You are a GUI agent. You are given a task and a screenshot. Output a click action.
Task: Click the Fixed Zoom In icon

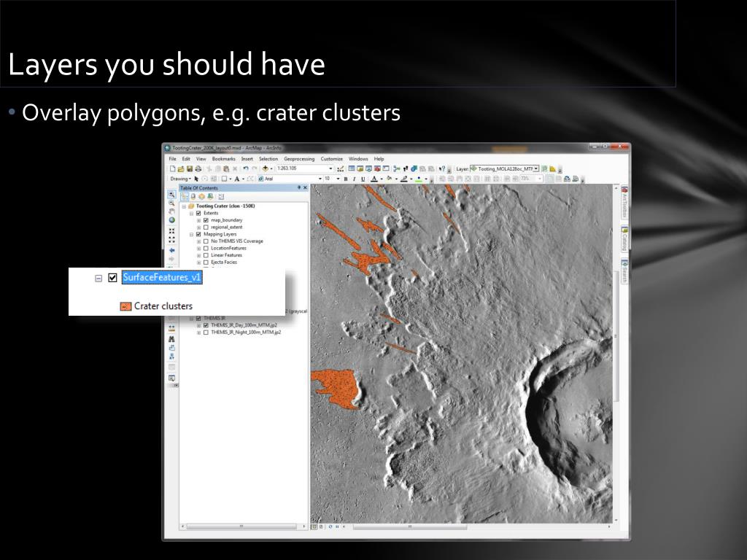click(171, 231)
